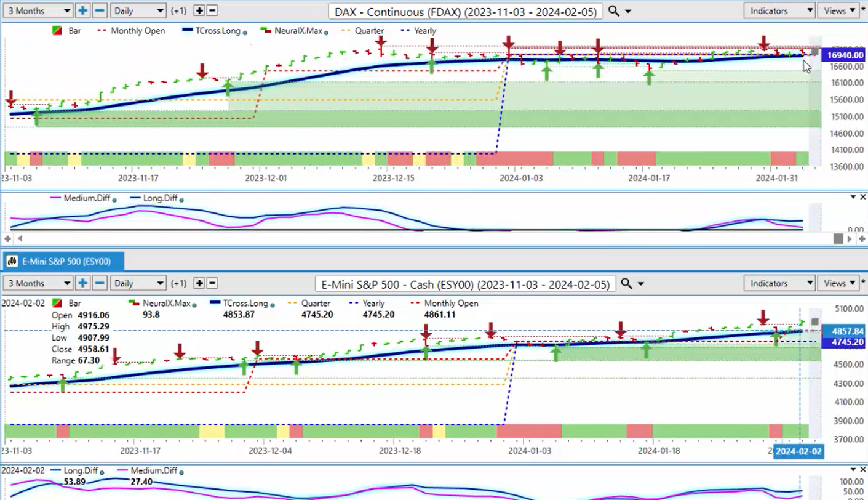Click TCross.Long settings dot on DAX chart
This screenshot has height=500, width=868.
pos(245,31)
